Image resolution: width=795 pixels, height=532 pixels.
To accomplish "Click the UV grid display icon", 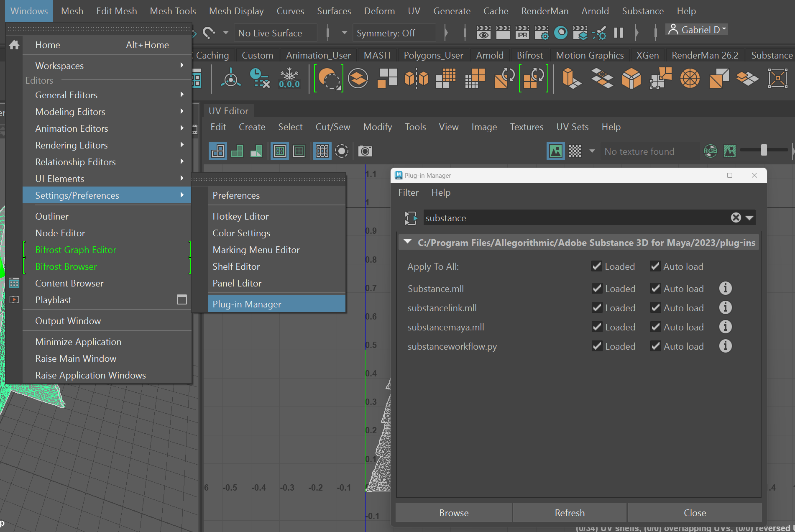I will tap(322, 151).
